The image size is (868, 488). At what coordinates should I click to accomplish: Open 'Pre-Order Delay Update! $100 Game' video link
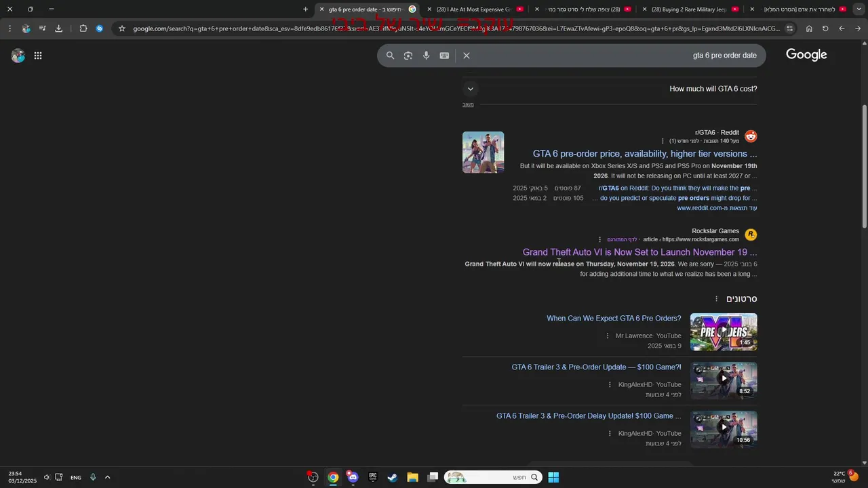click(589, 416)
